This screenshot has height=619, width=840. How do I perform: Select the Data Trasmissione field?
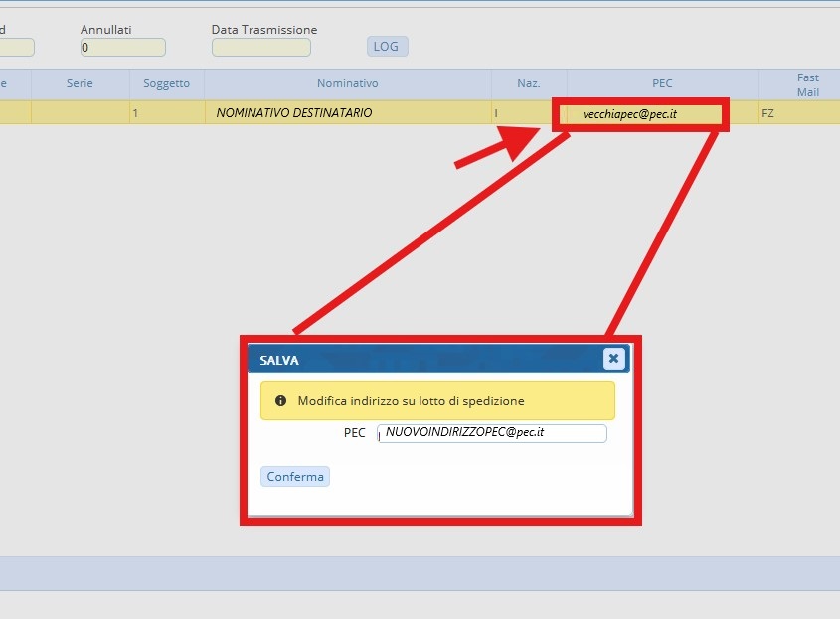260,47
